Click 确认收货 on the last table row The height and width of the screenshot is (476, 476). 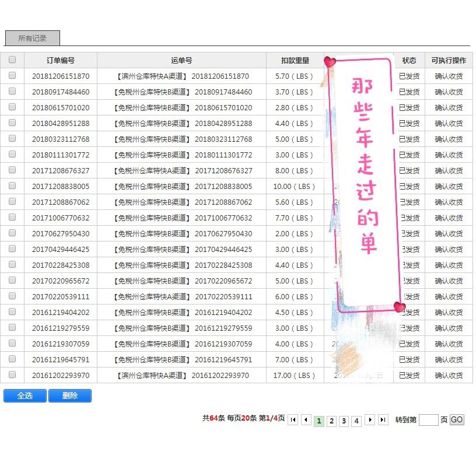coord(449,376)
